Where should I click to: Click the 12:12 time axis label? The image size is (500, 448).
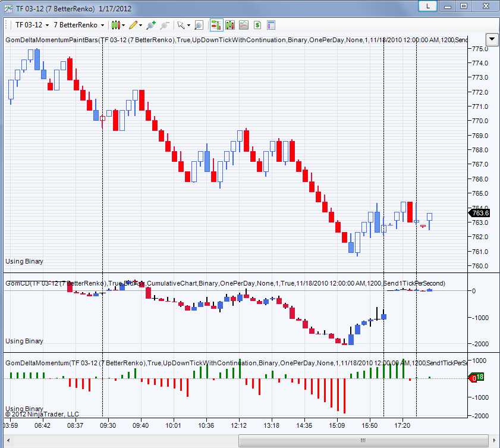pos(238,425)
